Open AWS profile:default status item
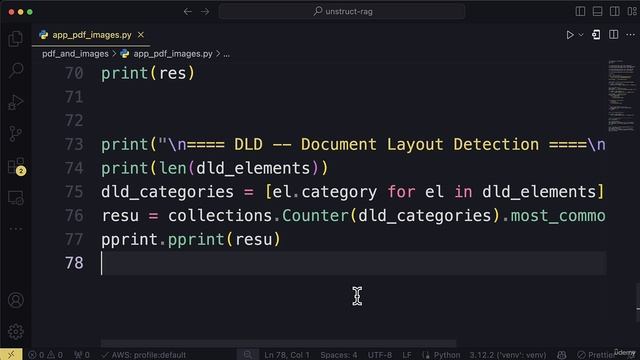 [144, 355]
